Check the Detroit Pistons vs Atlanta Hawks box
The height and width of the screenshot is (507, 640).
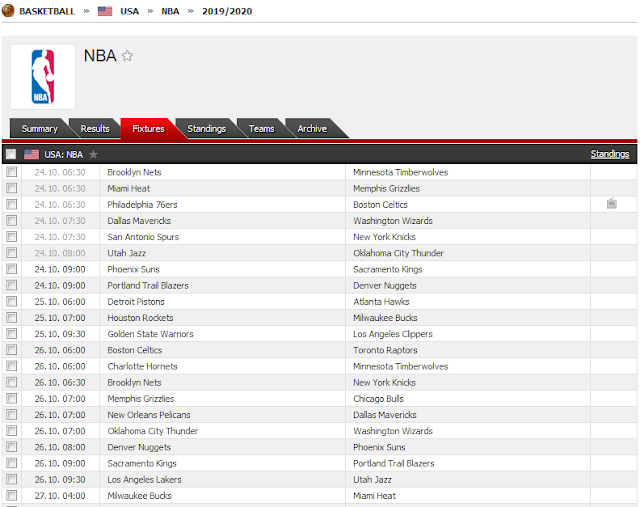pyautogui.click(x=11, y=301)
